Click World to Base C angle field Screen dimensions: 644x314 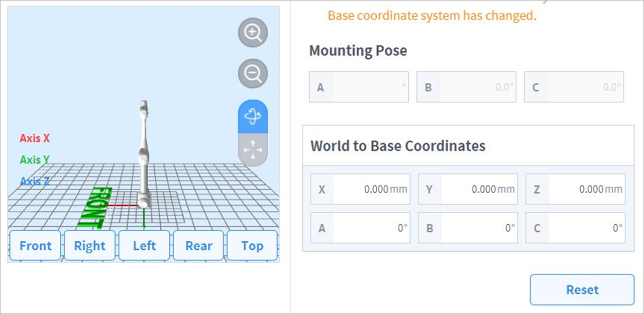tap(586, 228)
